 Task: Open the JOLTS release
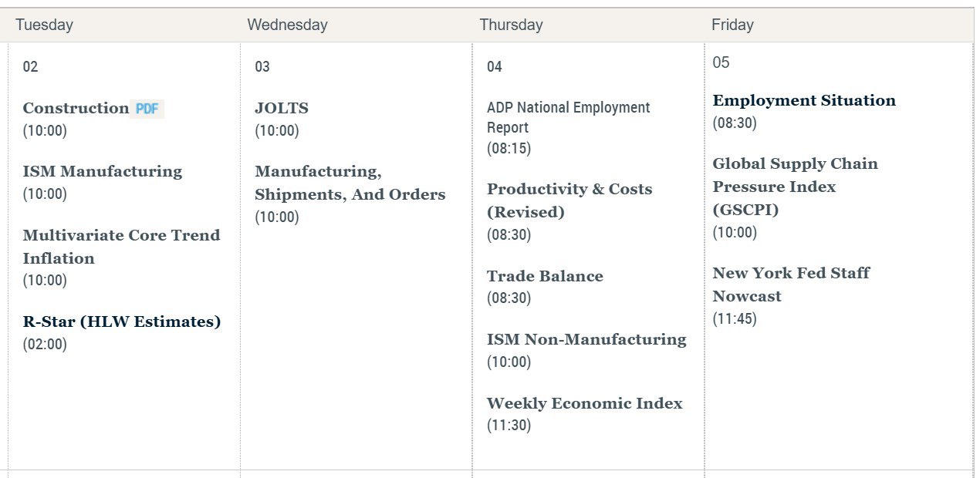click(x=282, y=108)
